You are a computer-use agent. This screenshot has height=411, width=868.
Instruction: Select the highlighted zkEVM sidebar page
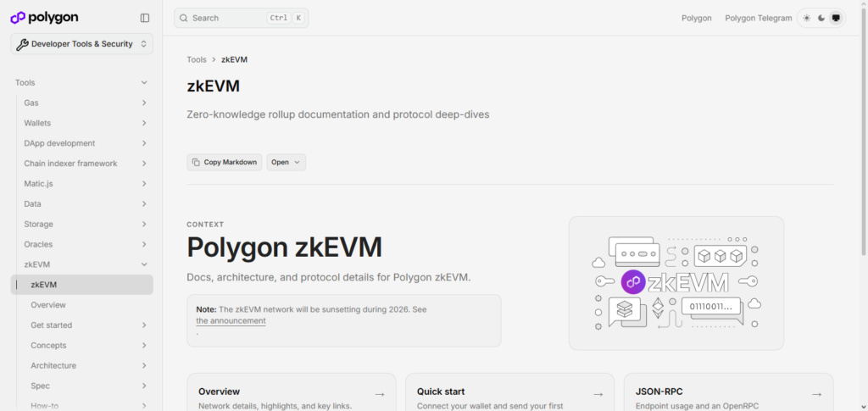point(82,285)
